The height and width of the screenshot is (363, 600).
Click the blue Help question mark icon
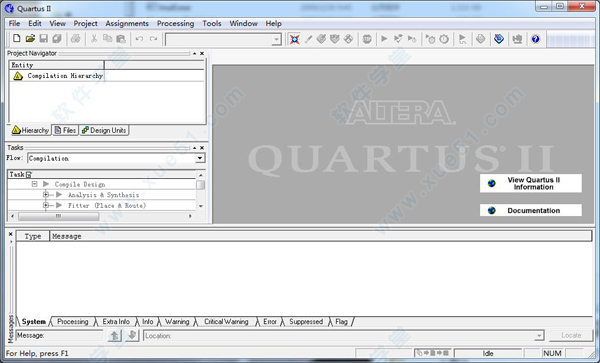point(535,39)
